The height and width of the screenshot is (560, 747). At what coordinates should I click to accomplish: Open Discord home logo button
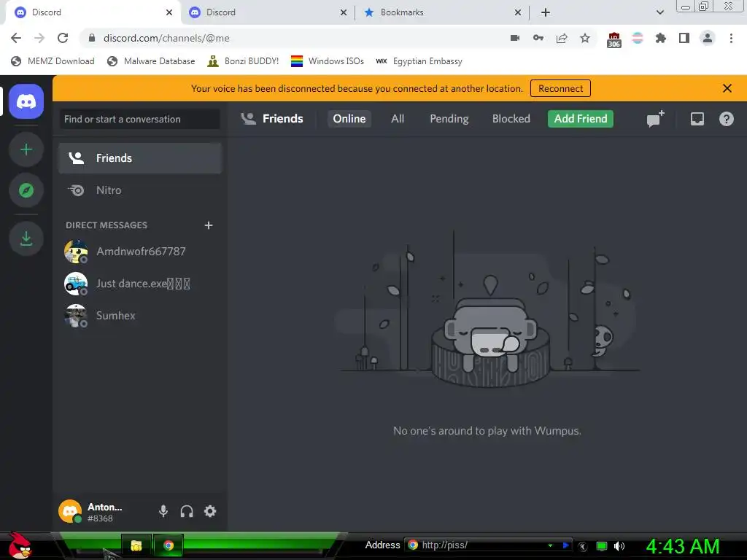coord(26,101)
